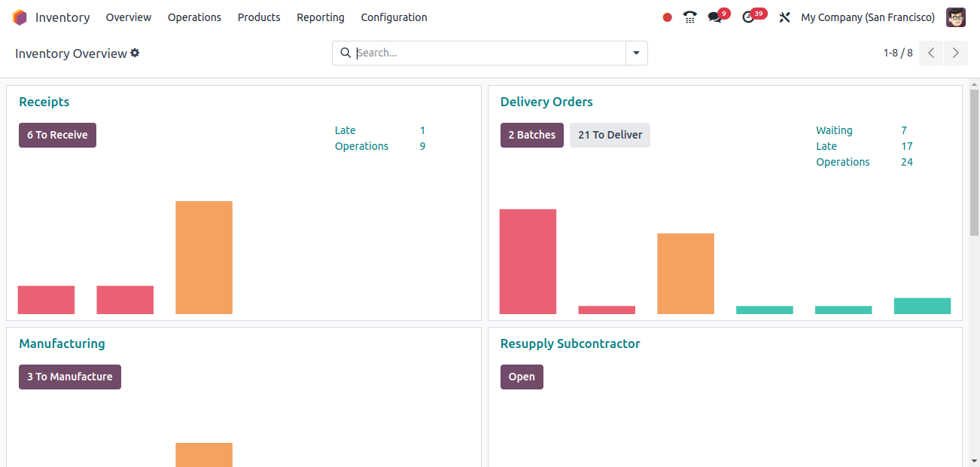Click the 21 To Deliver button
This screenshot has width=980, height=467.
610,135
